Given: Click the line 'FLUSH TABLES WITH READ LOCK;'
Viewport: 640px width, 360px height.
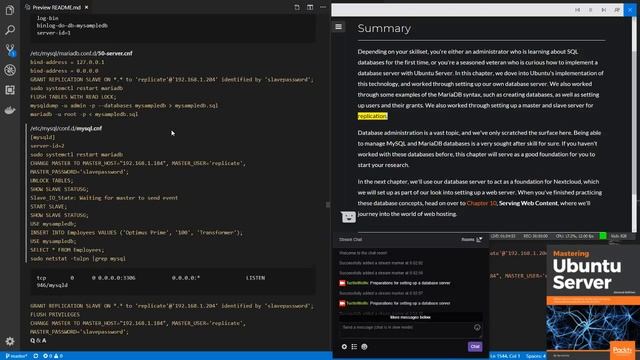Looking at the screenshot, I should pos(73,97).
